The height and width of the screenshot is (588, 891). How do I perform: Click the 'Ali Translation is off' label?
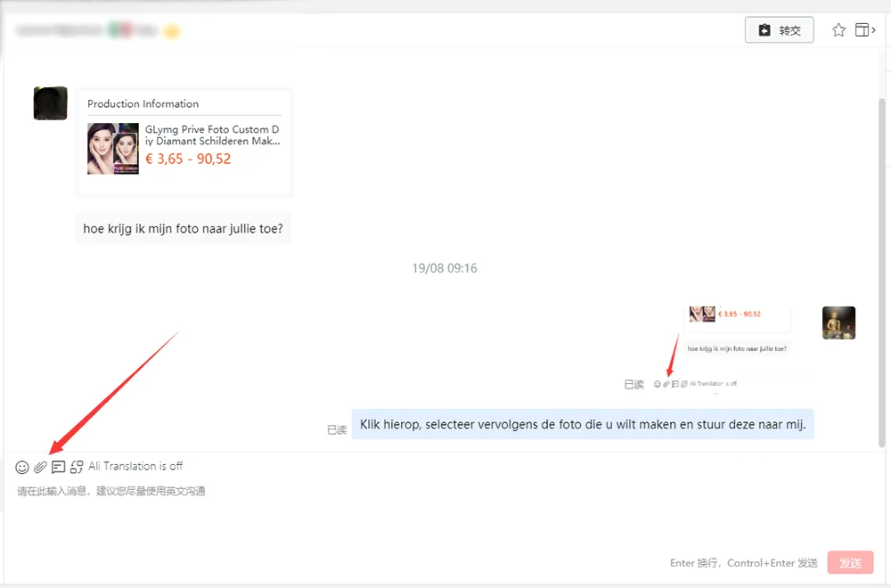[135, 467]
